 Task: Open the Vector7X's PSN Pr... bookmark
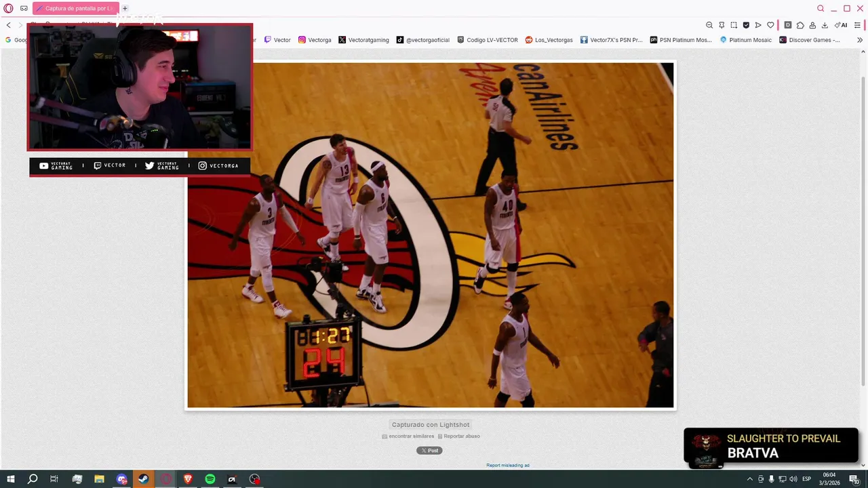coord(611,40)
